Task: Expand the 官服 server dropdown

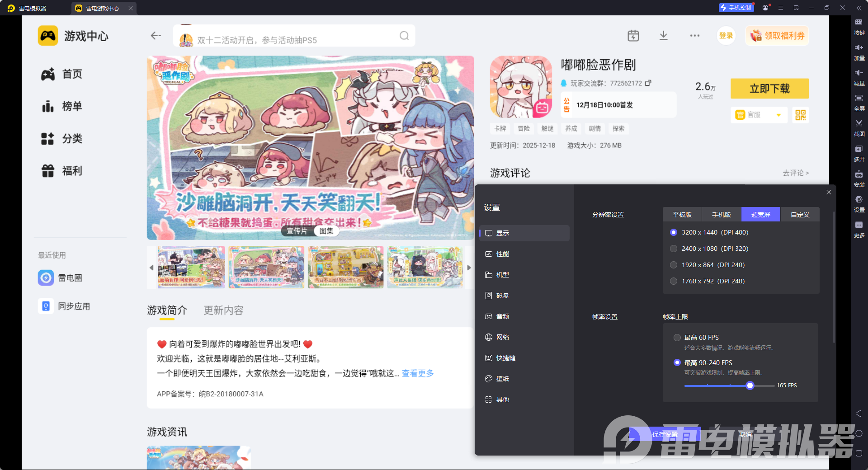Action: [x=778, y=115]
